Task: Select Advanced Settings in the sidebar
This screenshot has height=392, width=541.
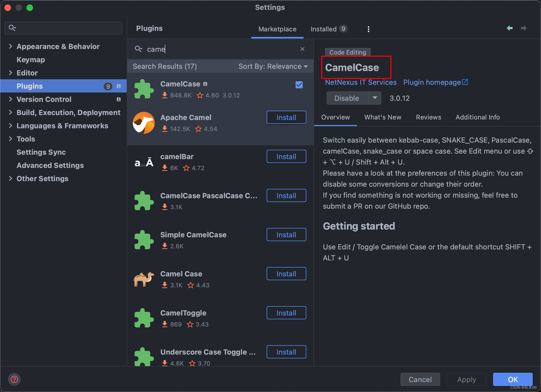Action: pyautogui.click(x=50, y=165)
